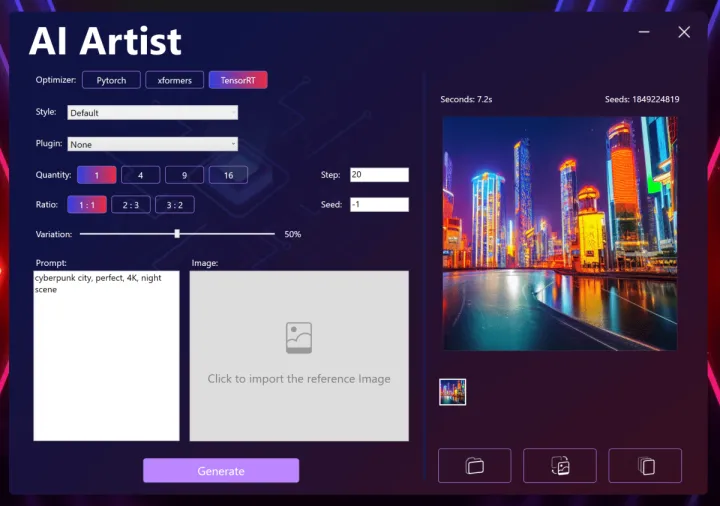Open the output folder icon button
The height and width of the screenshot is (506, 720).
[x=474, y=466]
